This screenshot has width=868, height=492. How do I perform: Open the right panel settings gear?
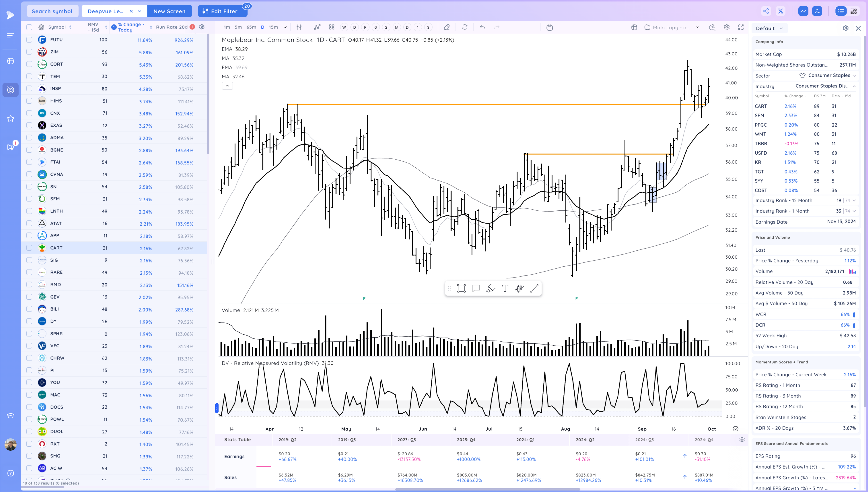click(846, 28)
